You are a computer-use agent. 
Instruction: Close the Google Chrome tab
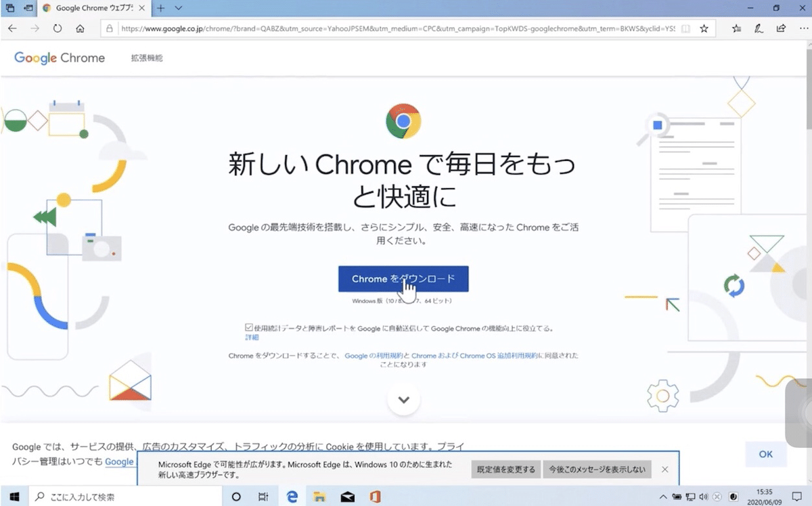point(143,8)
